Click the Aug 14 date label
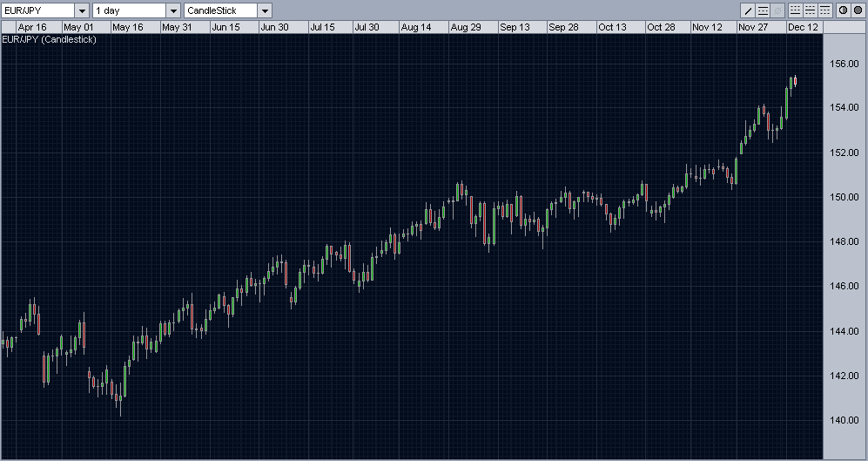 (416, 27)
